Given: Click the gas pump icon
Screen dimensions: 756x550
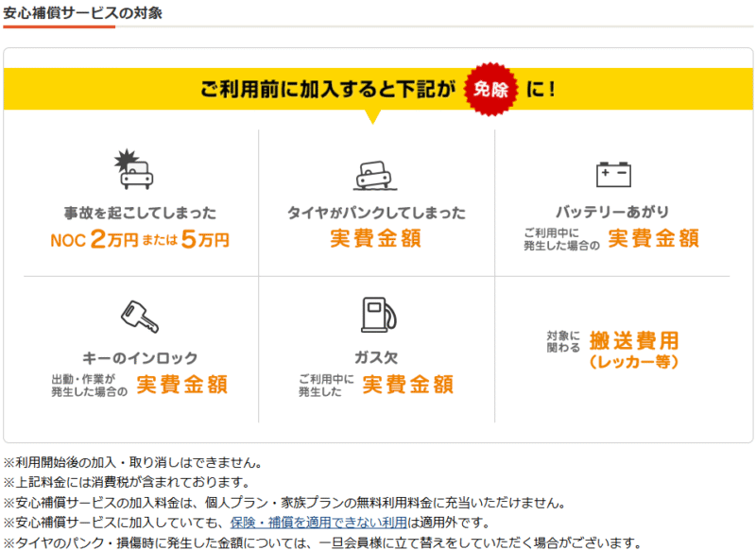Looking at the screenshot, I should (x=379, y=315).
